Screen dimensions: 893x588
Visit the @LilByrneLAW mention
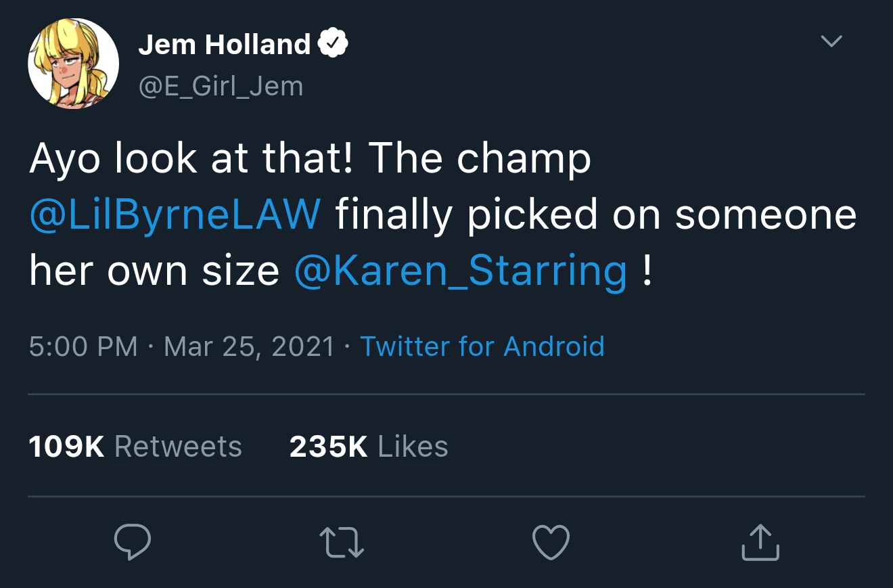[175, 214]
